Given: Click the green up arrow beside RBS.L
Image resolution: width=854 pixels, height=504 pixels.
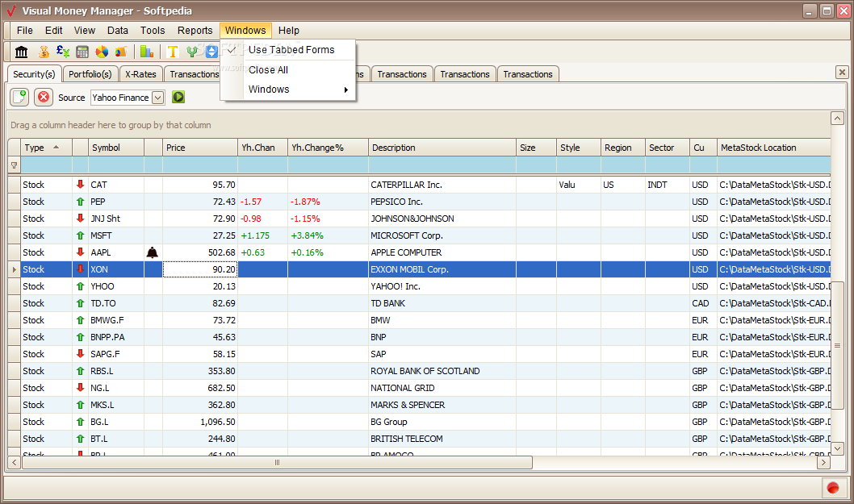Looking at the screenshot, I should coord(80,371).
